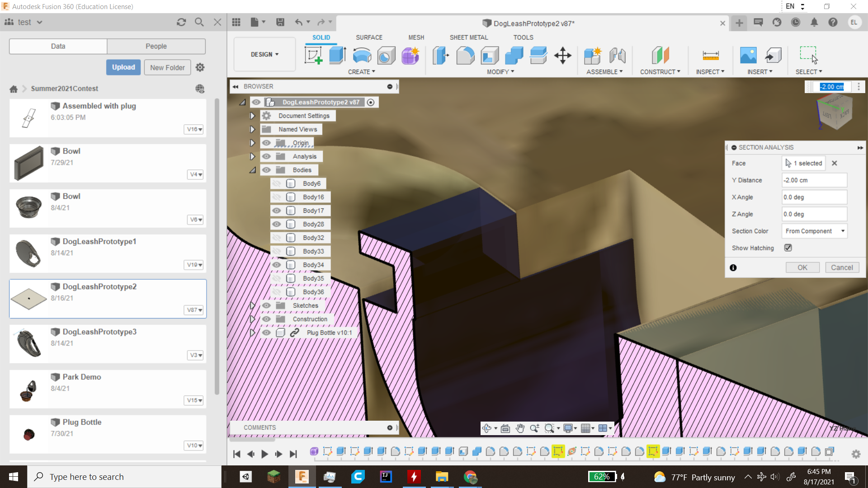Open the V87 version dropdown for DogLeashPrototype2
Viewport: 868px width, 488px height.
pos(193,310)
